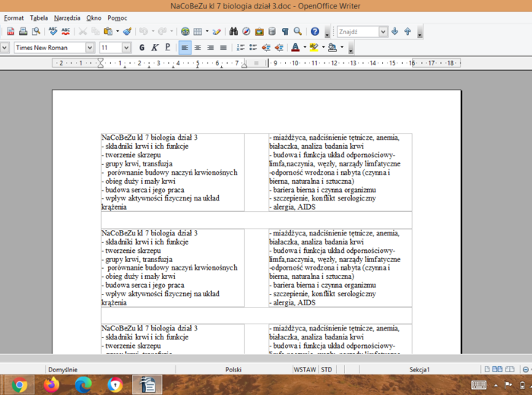Toggle italic formatting K button
Screen dimensions: 532x395
tap(155, 47)
